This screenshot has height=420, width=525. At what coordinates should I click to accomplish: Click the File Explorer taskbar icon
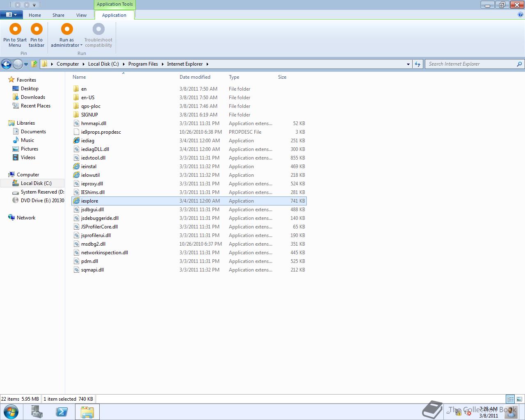87,412
